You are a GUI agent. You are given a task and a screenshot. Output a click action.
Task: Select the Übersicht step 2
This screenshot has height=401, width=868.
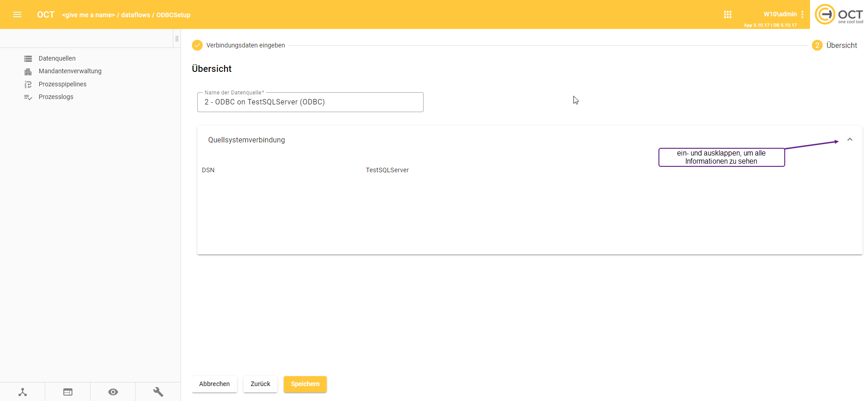pos(835,45)
